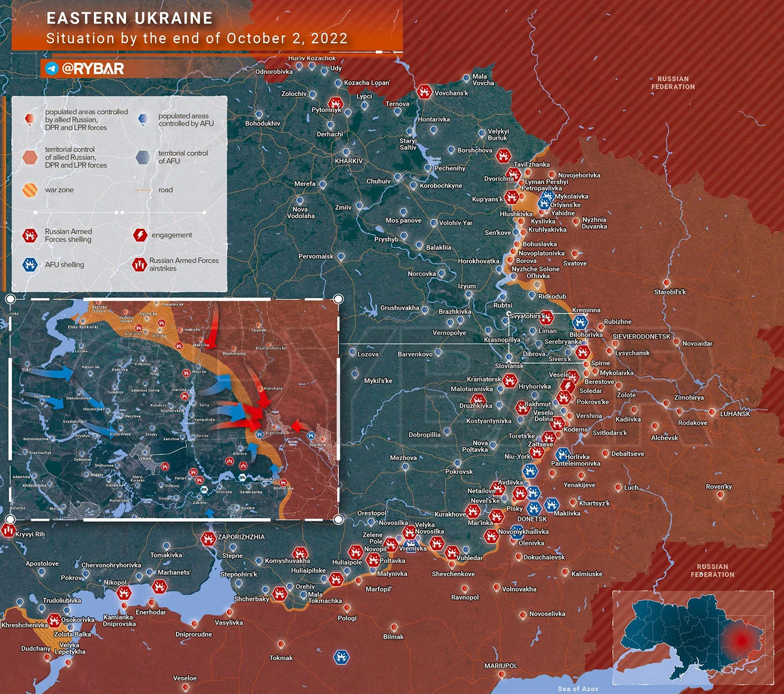784x694 pixels.
Task: Select the shelling icon at Pytomnyk
Action: coord(335,104)
